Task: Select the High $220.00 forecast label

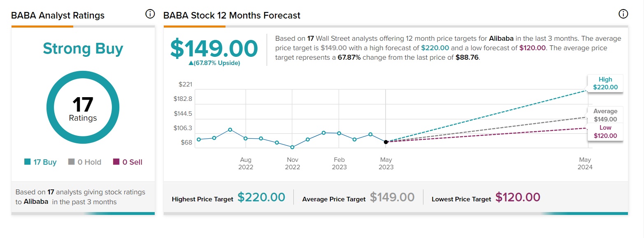Action: click(605, 83)
